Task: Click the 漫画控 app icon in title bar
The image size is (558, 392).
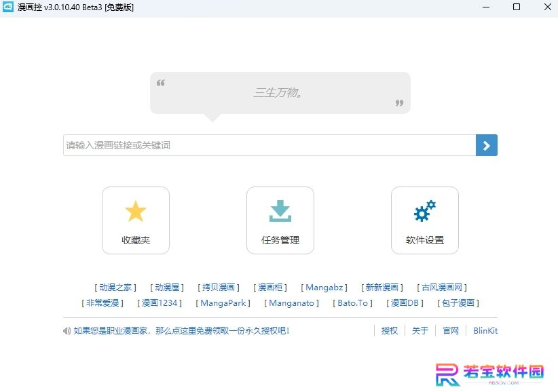Action: [x=8, y=7]
